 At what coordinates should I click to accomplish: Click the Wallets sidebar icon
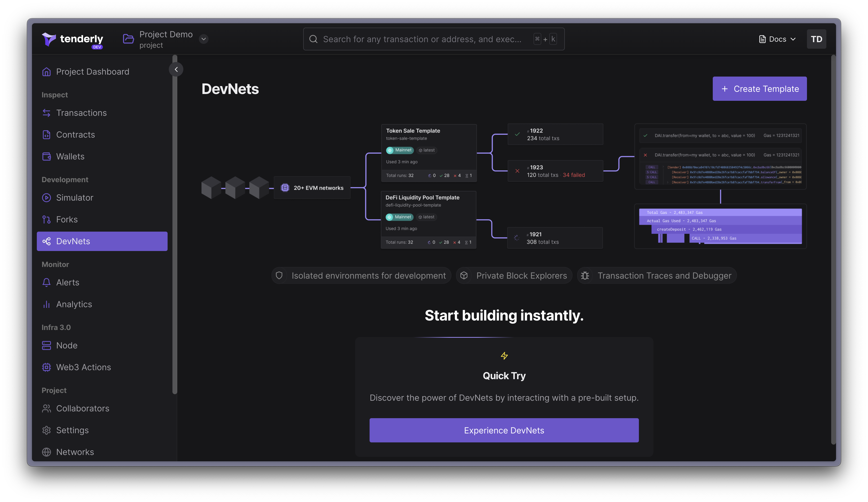point(46,157)
